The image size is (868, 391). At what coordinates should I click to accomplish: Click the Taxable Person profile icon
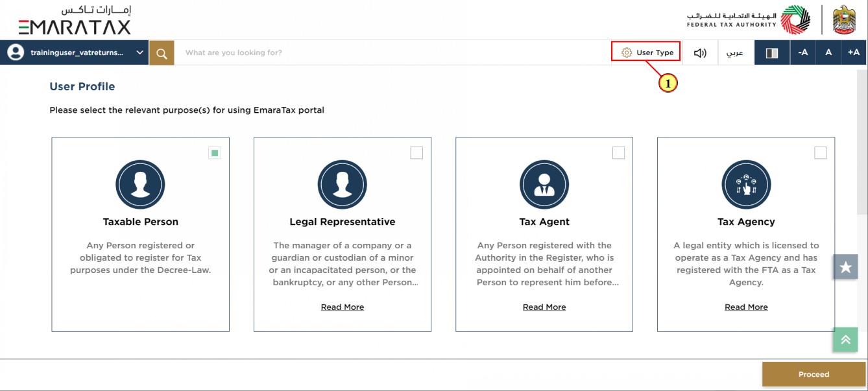pos(140,185)
